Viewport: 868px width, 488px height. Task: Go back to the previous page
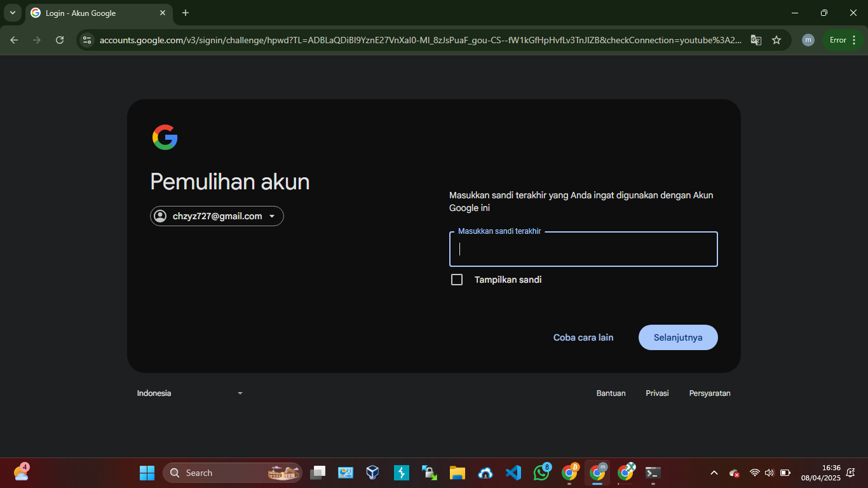[14, 40]
